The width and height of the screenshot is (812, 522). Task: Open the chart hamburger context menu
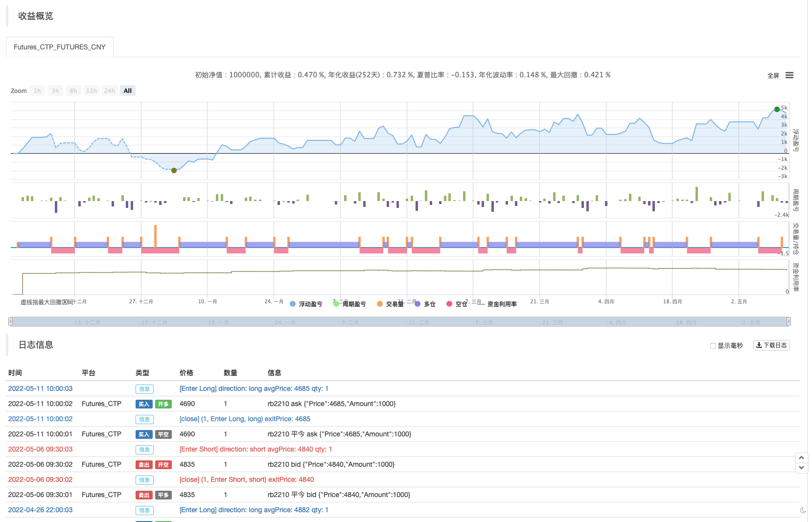(789, 75)
